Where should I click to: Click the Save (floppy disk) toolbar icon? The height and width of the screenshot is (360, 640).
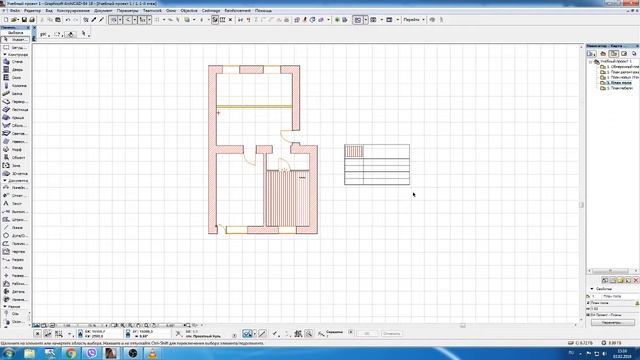24,20
